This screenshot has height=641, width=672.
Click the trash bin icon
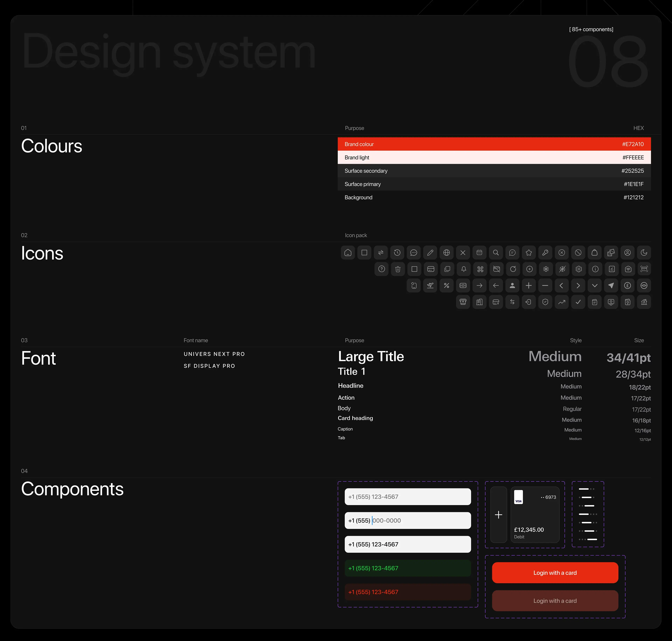point(398,269)
